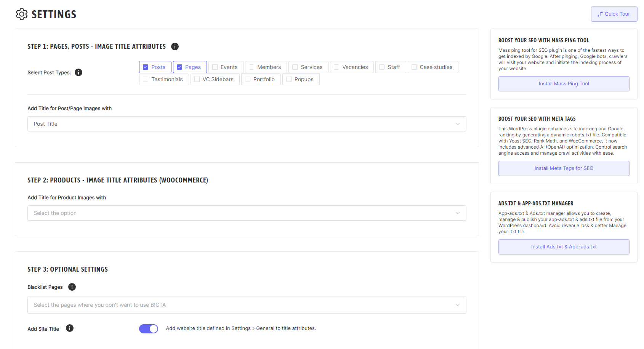
Task: Click info icon next to Select Post Types
Action: tap(78, 72)
